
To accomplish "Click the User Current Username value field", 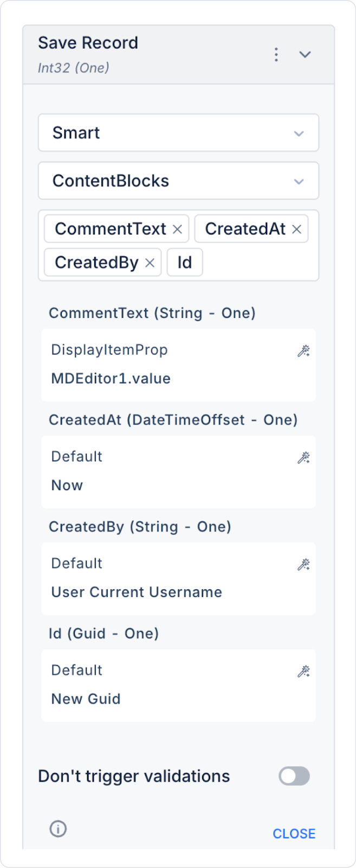I will [x=137, y=592].
